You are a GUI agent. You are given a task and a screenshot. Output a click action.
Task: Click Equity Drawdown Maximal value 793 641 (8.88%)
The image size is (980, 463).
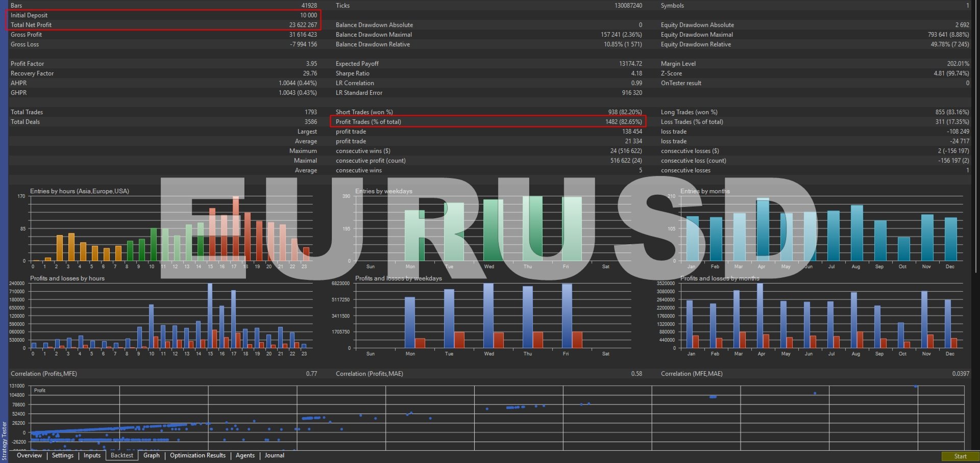948,35
